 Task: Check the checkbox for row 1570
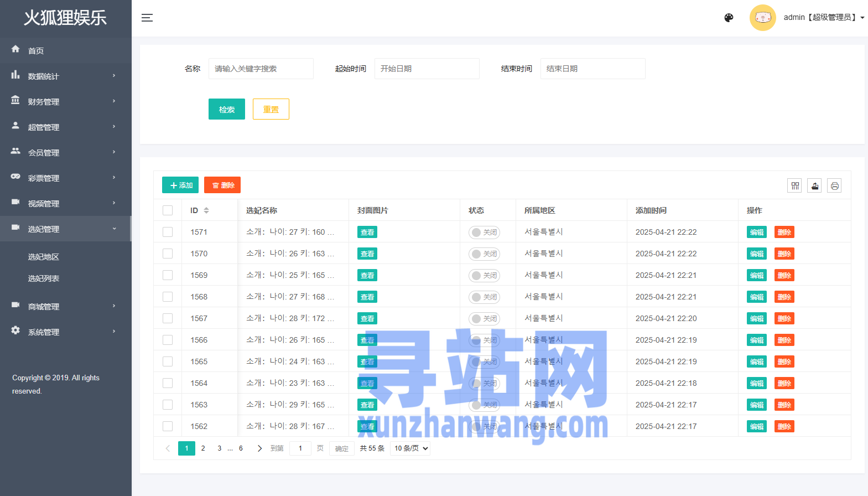point(168,254)
